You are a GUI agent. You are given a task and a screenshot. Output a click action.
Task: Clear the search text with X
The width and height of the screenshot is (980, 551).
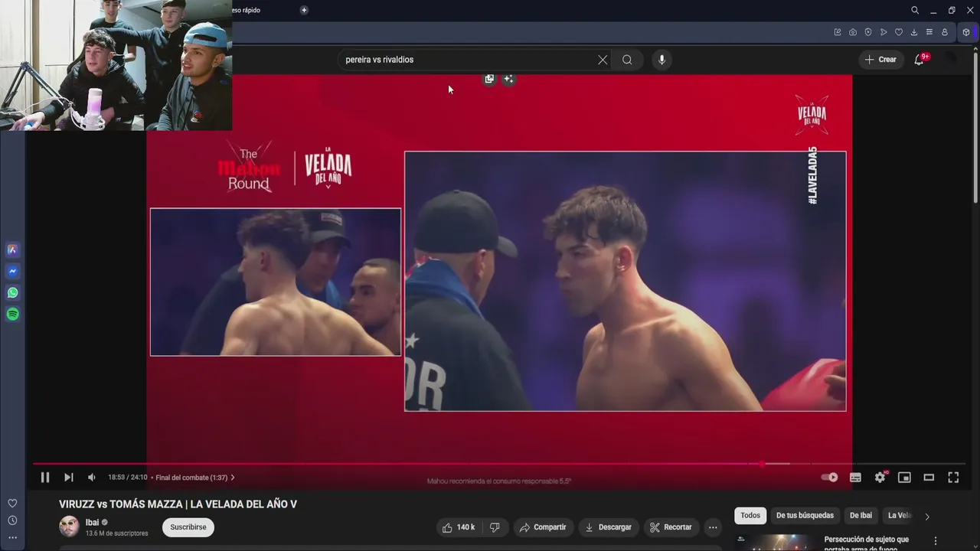(603, 60)
